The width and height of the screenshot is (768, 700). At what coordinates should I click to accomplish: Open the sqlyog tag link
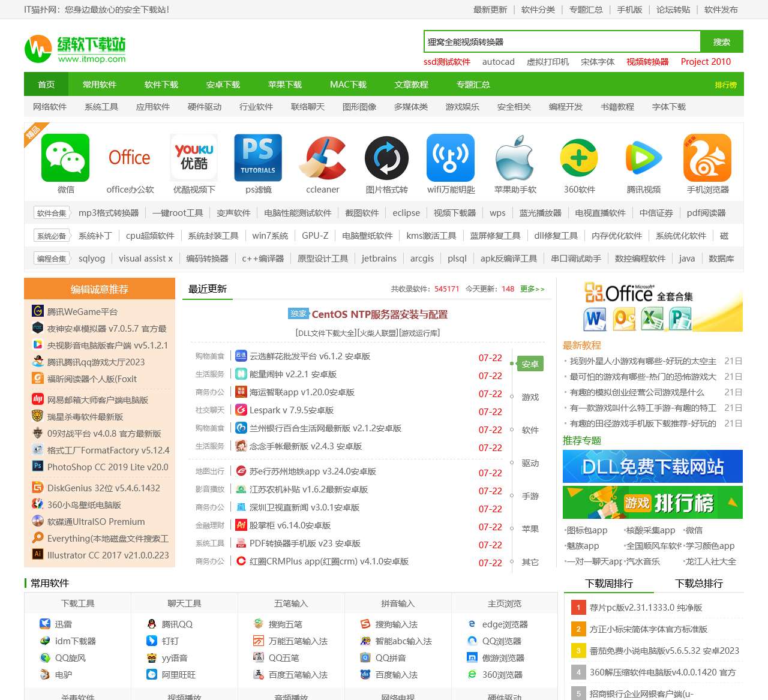point(92,259)
